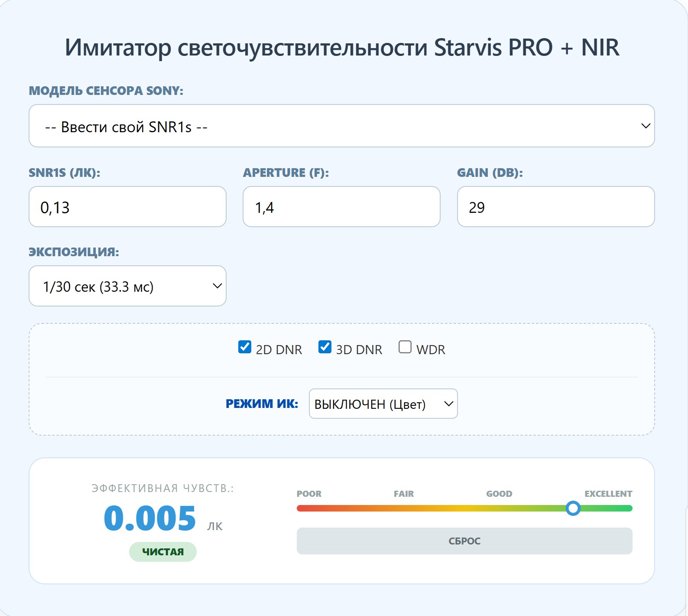Disable the 2D DNR checkbox
Viewport: 688px width, 616px height.
(245, 347)
